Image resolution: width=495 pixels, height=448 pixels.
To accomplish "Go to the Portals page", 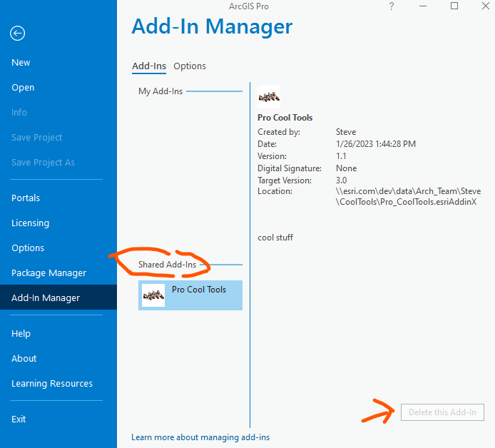I will pos(26,198).
